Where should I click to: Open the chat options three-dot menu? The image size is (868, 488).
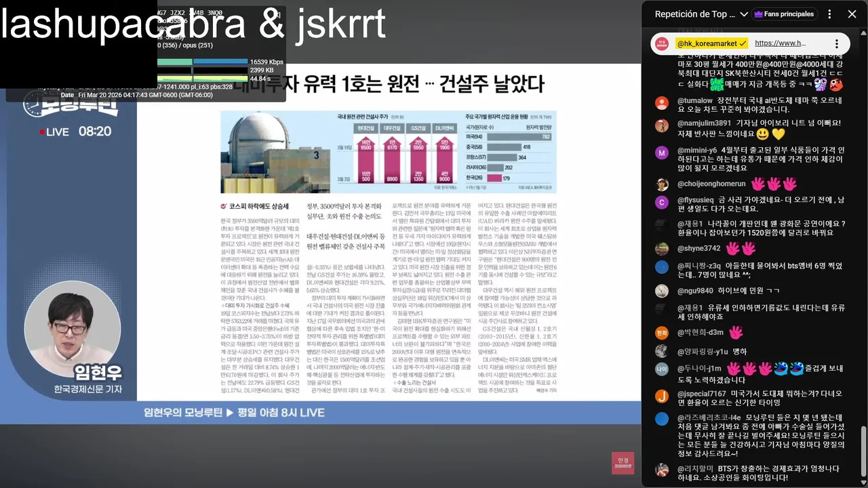(829, 14)
